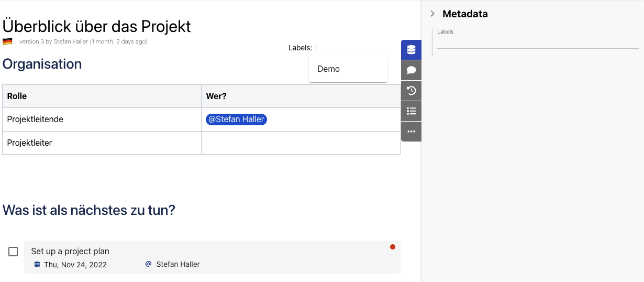Open the Metadata panel database icon

click(411, 50)
